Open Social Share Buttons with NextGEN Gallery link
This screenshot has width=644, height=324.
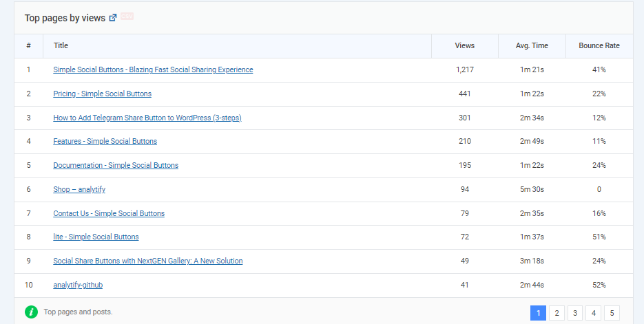(148, 261)
